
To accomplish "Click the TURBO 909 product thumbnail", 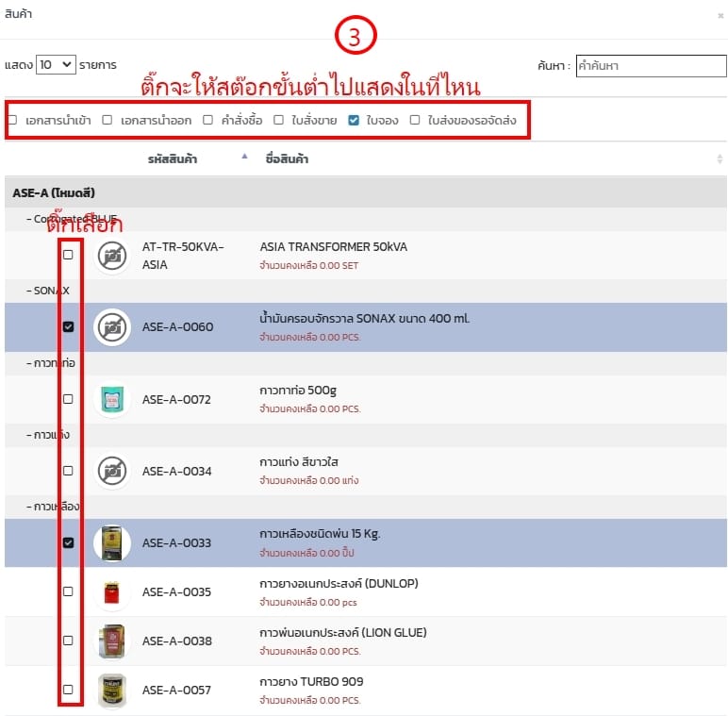I will click(112, 690).
